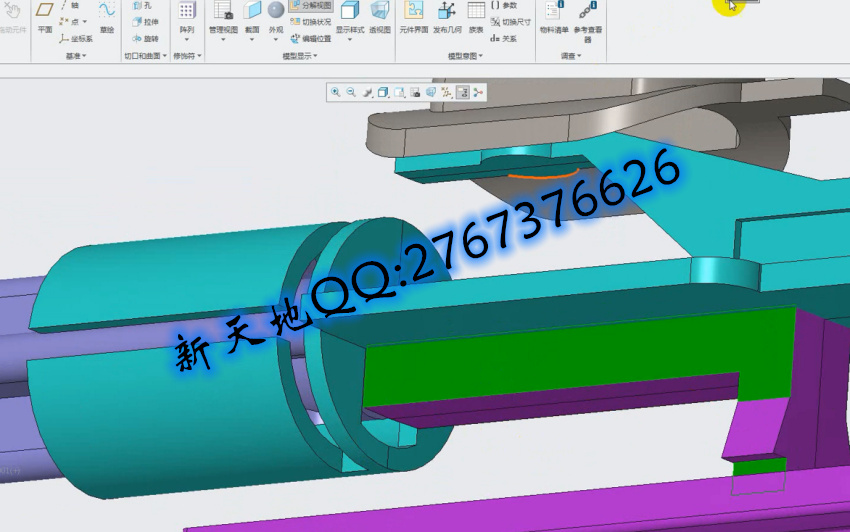Click the 平面 (Plane) datum tool
This screenshot has height=532, width=850.
point(44,15)
